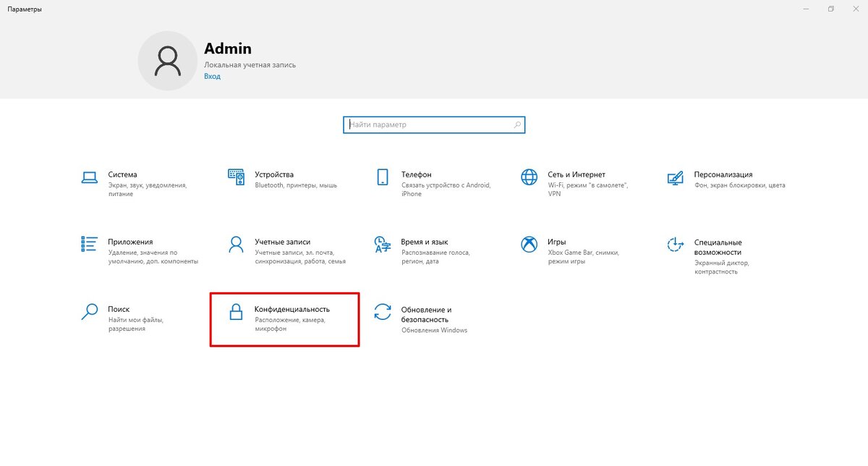Open the Конфиденциальность settings label

click(292, 309)
